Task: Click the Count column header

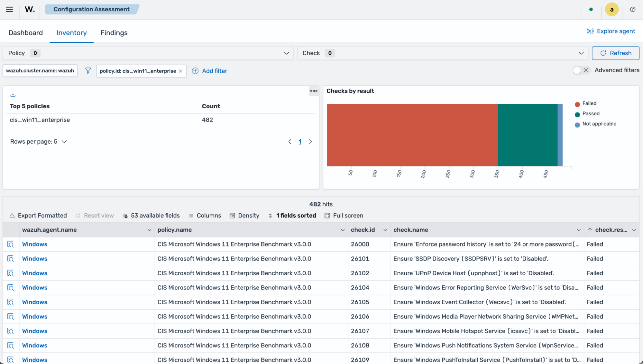Action: 211,106
